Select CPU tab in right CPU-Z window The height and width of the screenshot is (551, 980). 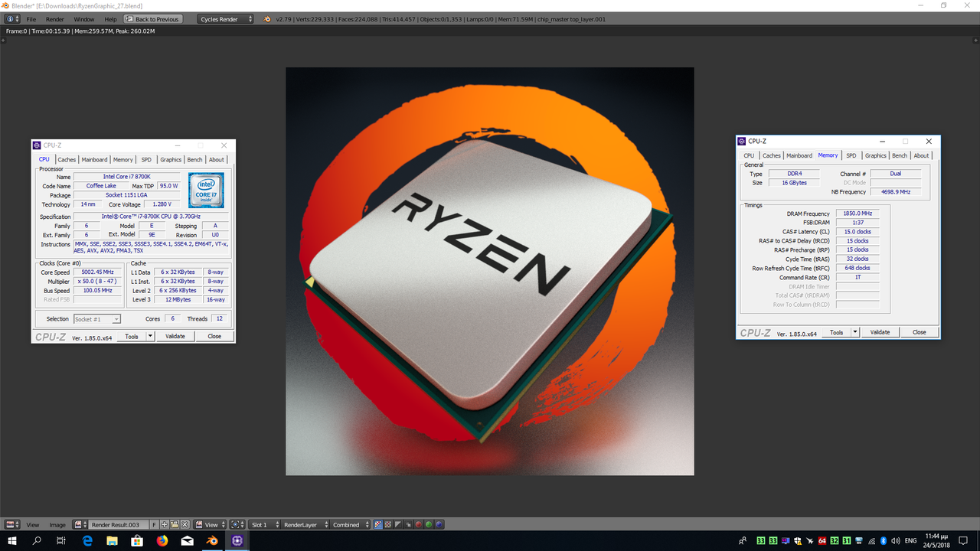pos(749,155)
